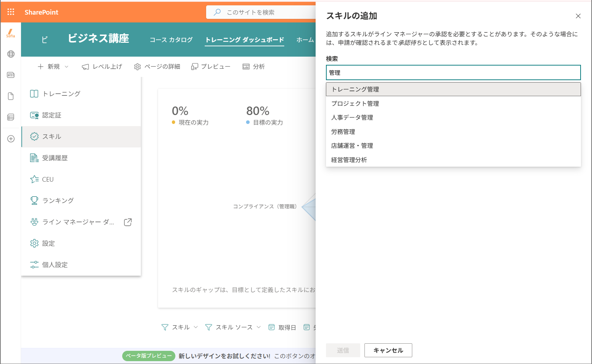
Task: Open the トレーニング ダッシュボード tab
Action: click(x=245, y=40)
